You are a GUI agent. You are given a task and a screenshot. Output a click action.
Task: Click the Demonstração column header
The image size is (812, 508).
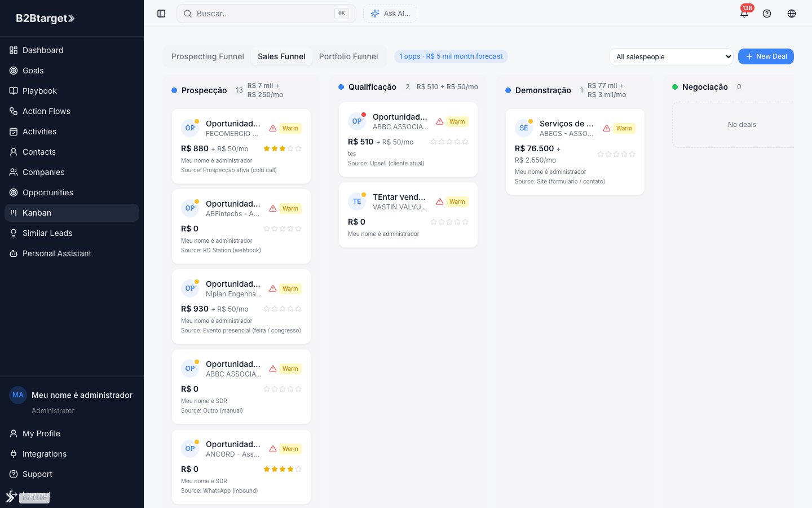tap(543, 90)
